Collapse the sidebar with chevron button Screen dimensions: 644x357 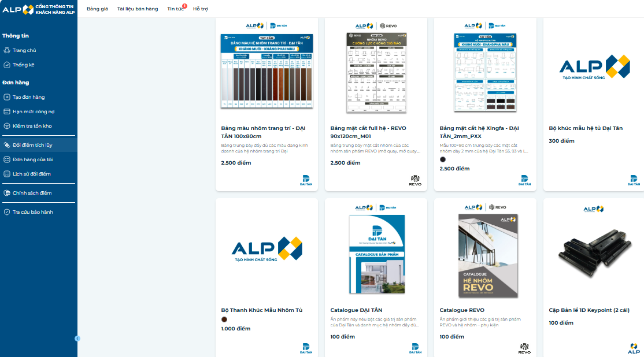tap(77, 339)
